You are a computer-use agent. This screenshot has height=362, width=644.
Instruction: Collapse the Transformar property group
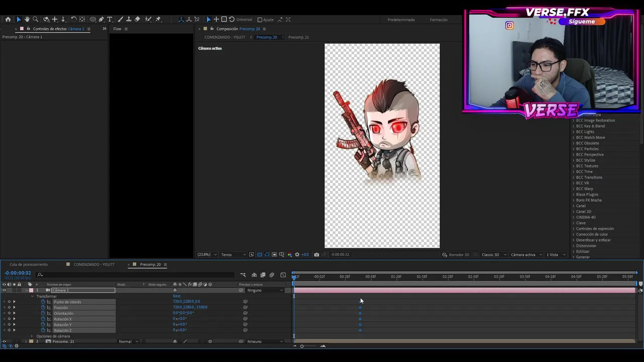click(x=32, y=296)
